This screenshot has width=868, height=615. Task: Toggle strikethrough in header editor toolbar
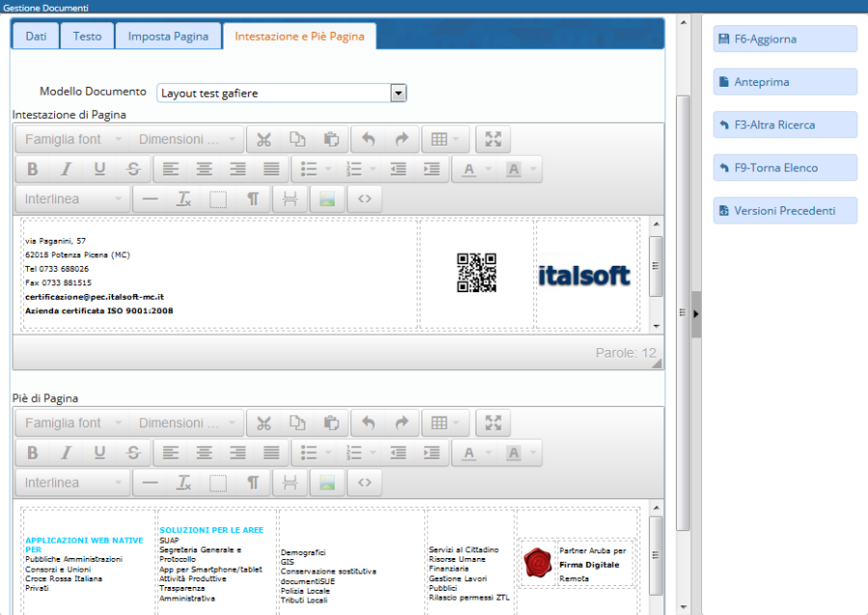tap(133, 170)
